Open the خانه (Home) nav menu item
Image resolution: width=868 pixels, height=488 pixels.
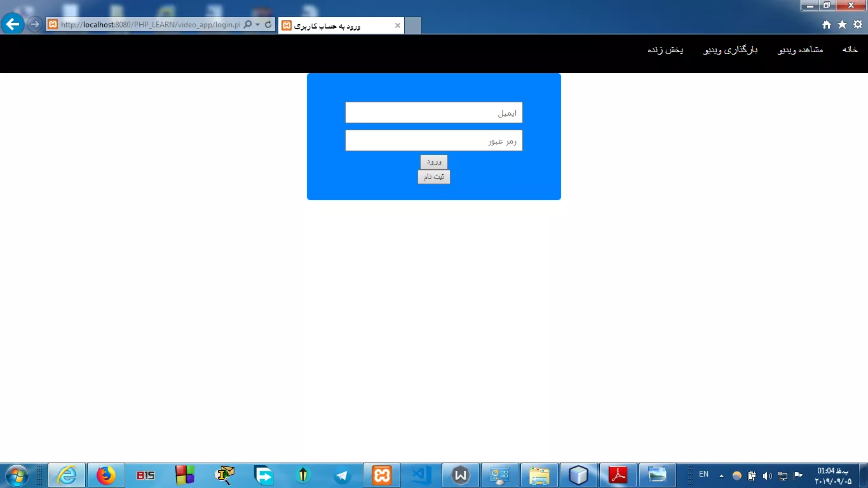coord(850,50)
